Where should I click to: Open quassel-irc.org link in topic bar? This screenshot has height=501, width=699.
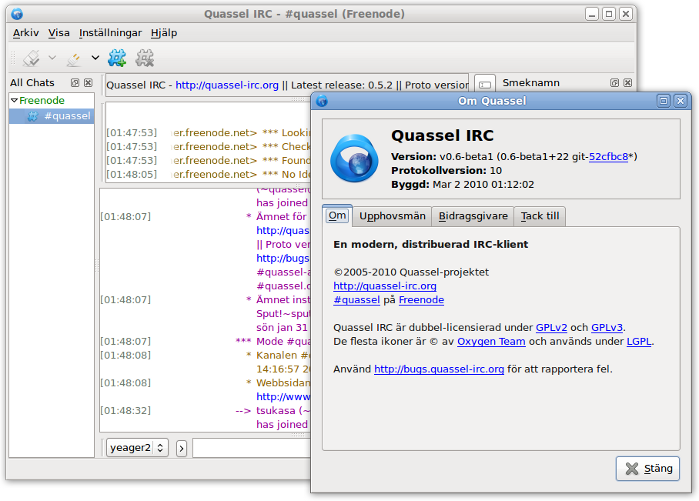(227, 85)
